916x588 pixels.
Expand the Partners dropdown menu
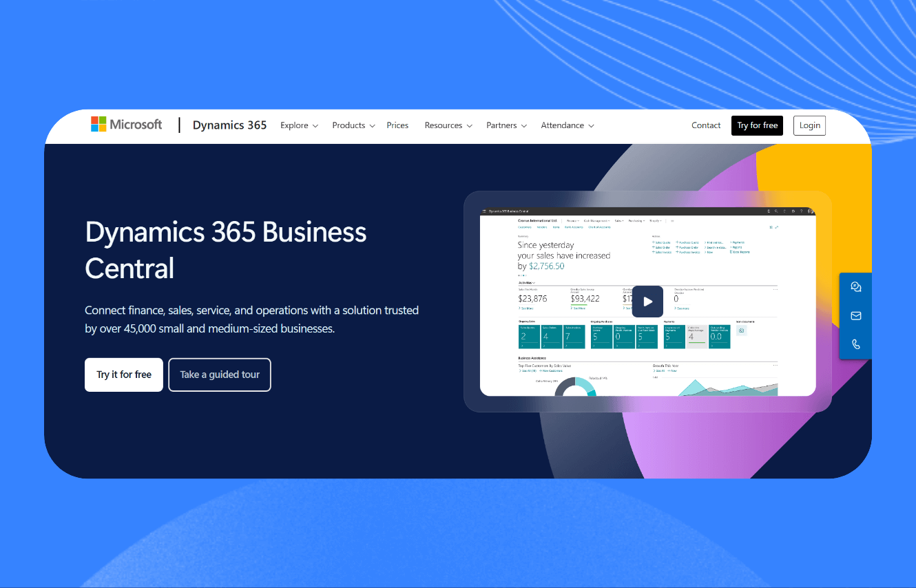506,125
